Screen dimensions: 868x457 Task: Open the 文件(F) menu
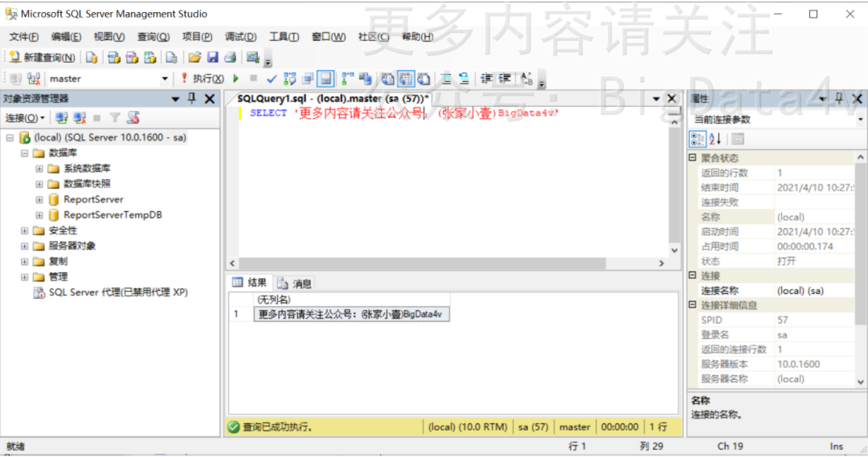click(23, 36)
